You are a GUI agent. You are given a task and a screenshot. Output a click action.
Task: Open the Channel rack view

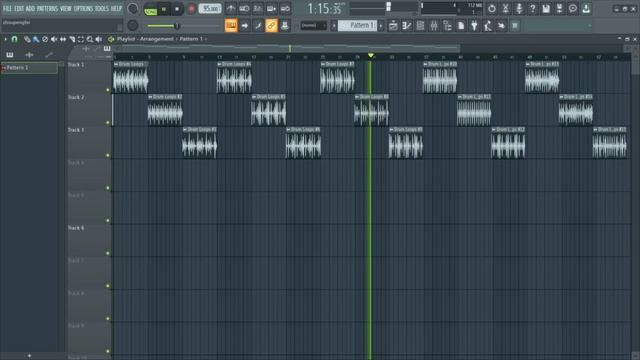(x=420, y=26)
